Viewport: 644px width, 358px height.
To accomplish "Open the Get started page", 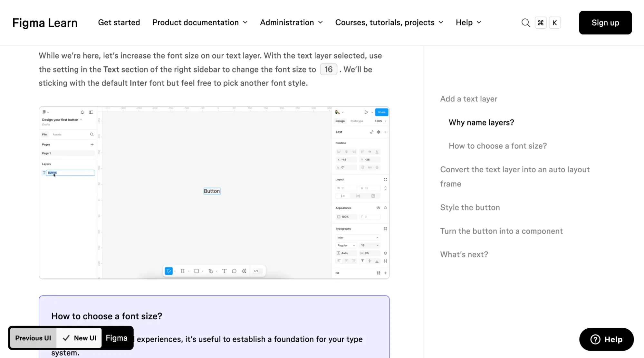I will pos(119,23).
